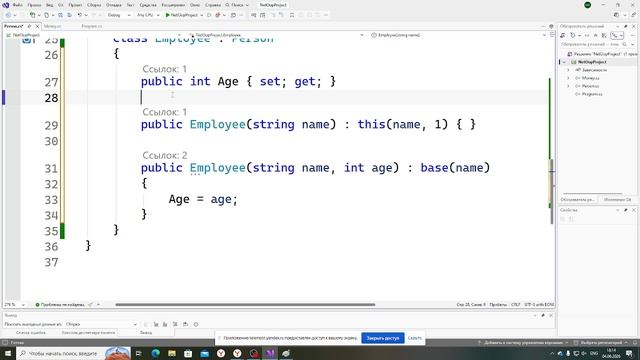Image resolution: width=640 pixels, height=360 pixels.
Task: Open the Правка menu
Action: [34, 5]
